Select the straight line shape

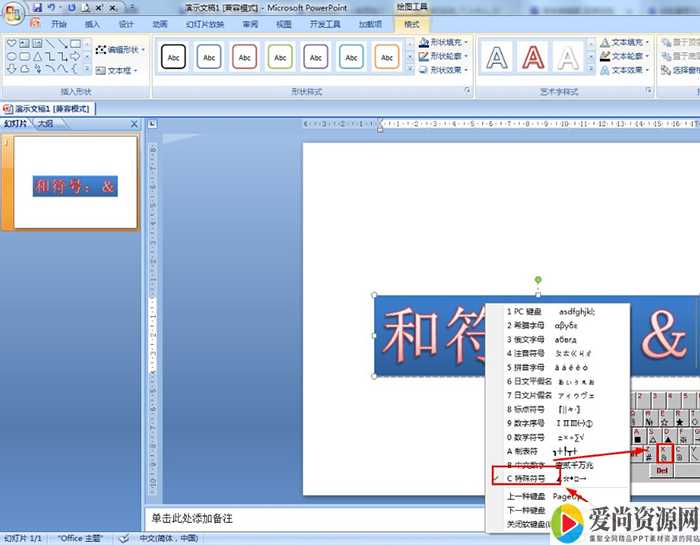(50, 43)
